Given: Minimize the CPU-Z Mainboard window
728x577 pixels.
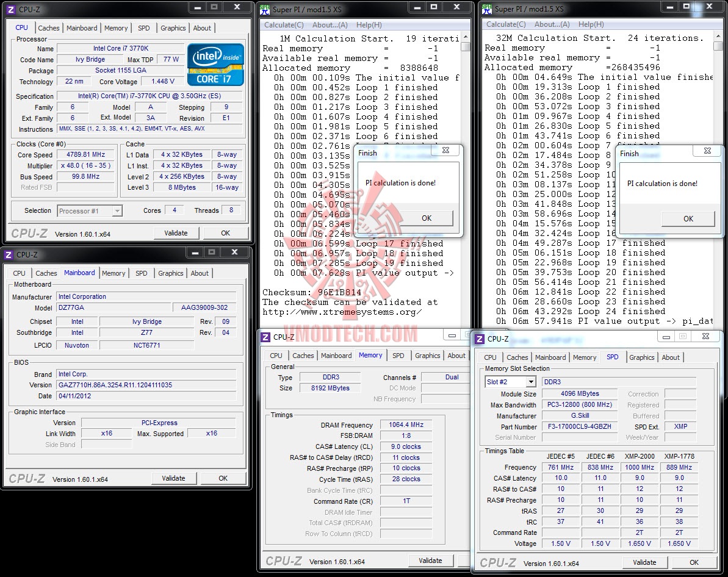Looking at the screenshot, I should (195, 252).
